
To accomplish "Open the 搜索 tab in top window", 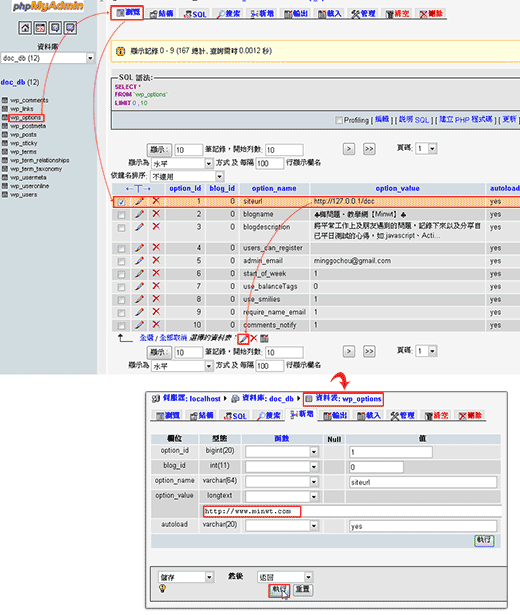I will coord(229,14).
